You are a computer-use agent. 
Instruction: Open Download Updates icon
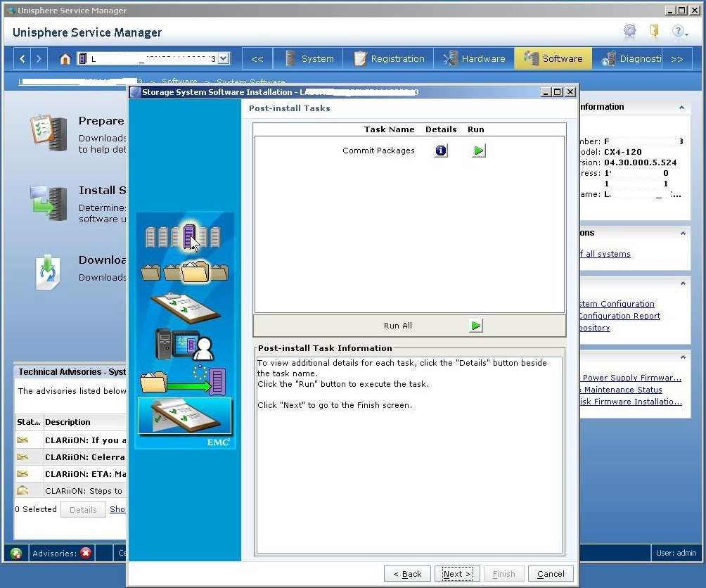[x=48, y=272]
